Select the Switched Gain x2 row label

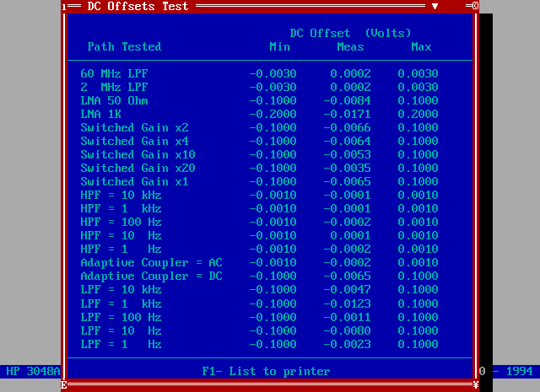pos(134,127)
